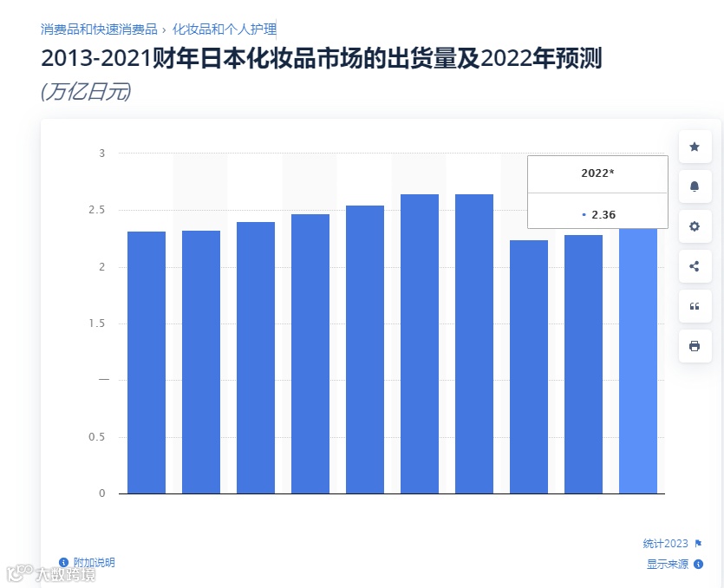This screenshot has width=724, height=588.
Task: Open the 消费品和快速消费品 breadcrumb link
Action: tap(99, 29)
